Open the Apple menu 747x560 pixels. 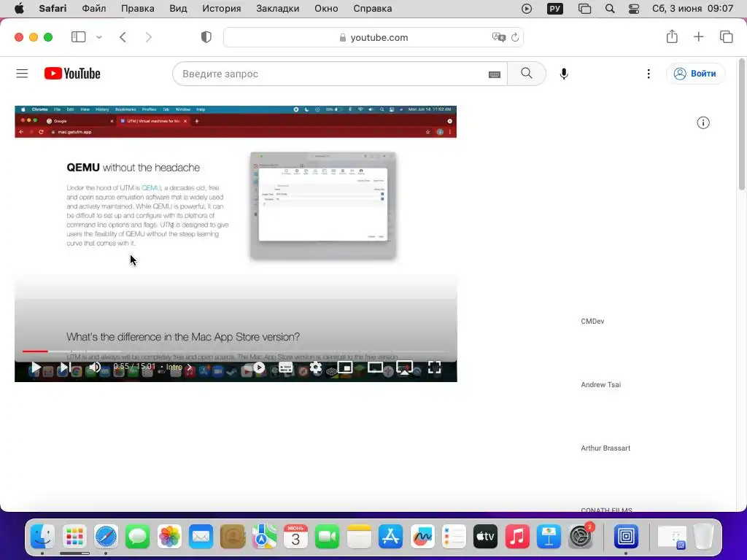(x=19, y=9)
